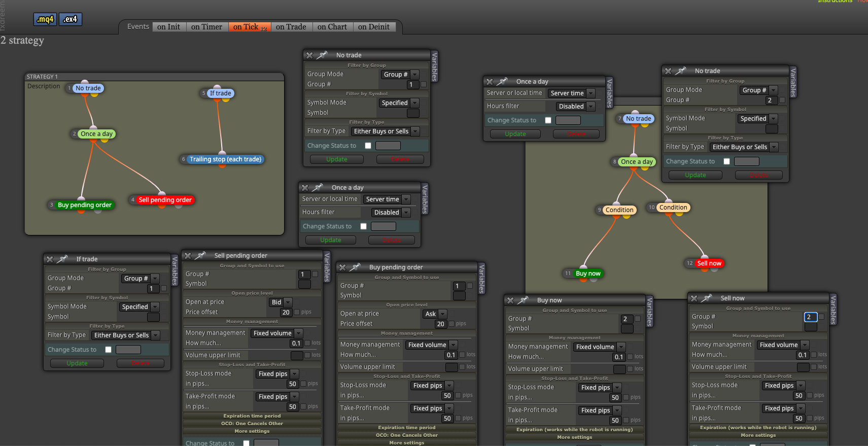Click the X icon on the Buy now panel
Screen dimensions: 868x446
[x=510, y=300]
